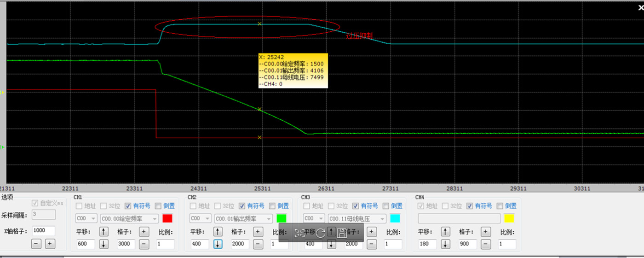The height and width of the screenshot is (258, 644).
Task: Click the save icon in overlay toolbar
Action: [341, 233]
